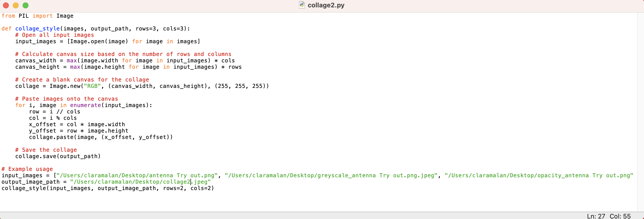
Task: Click the '# Open all input images' comment
Action: click(54, 35)
